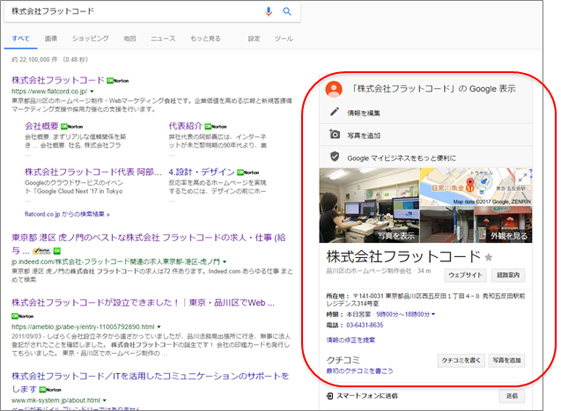
Task: Click the expand map arrows icon
Action: pyautogui.click(x=523, y=177)
